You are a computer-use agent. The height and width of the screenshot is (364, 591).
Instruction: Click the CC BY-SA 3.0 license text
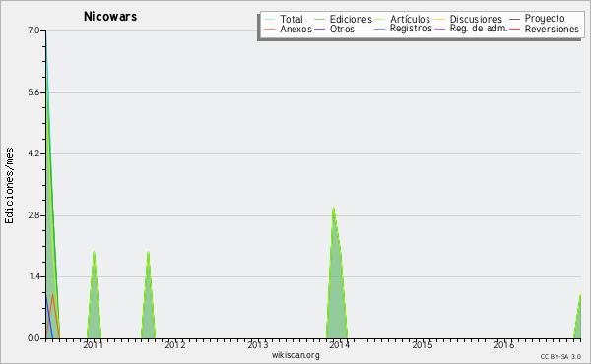coord(560,356)
